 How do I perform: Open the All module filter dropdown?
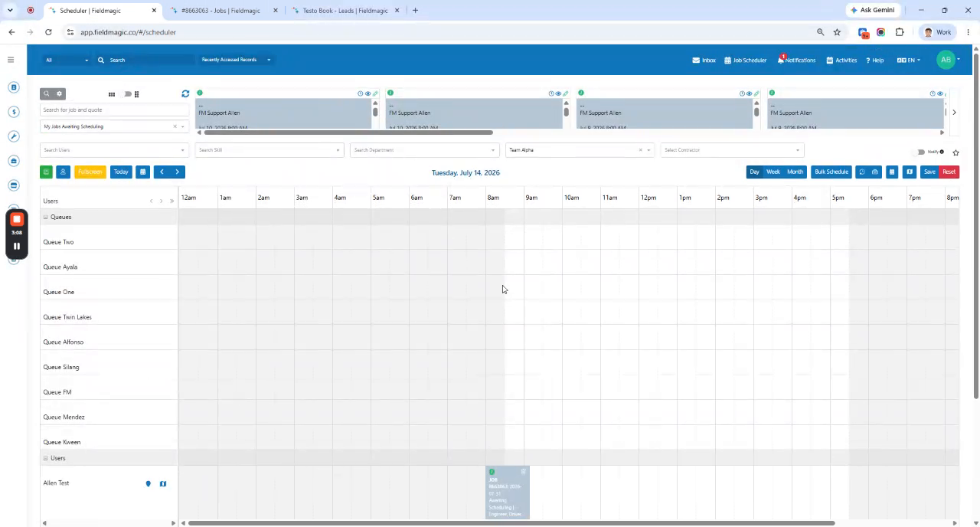point(67,60)
